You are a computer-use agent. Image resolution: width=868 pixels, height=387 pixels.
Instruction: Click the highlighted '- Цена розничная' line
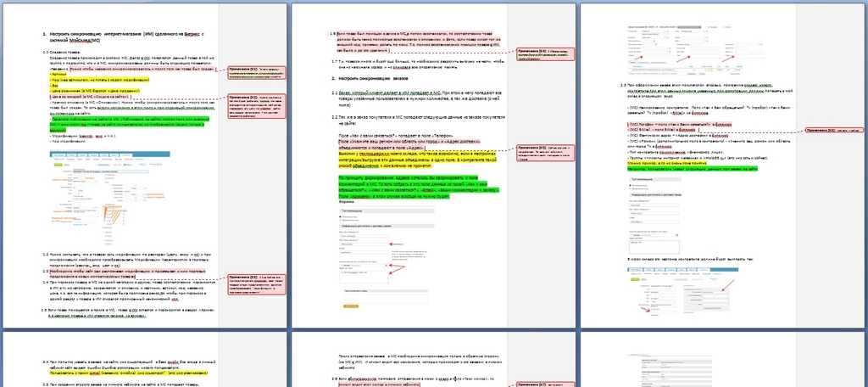pyautogui.click(x=95, y=90)
